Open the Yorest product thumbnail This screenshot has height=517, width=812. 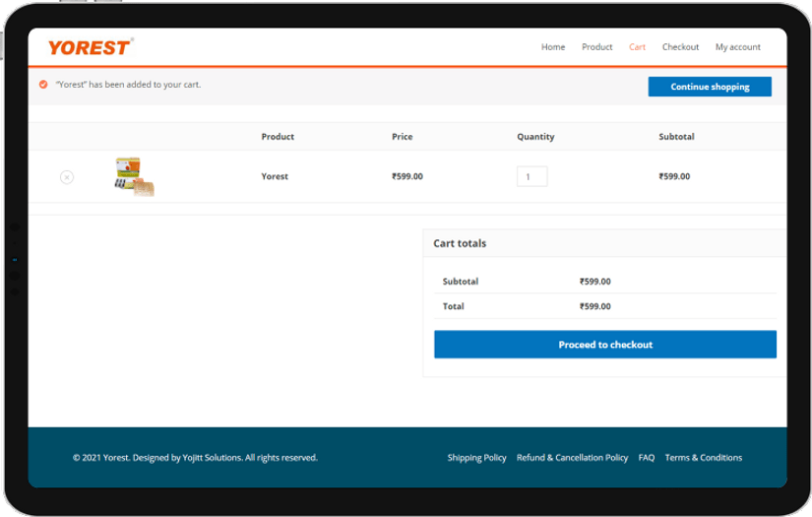[x=134, y=176]
